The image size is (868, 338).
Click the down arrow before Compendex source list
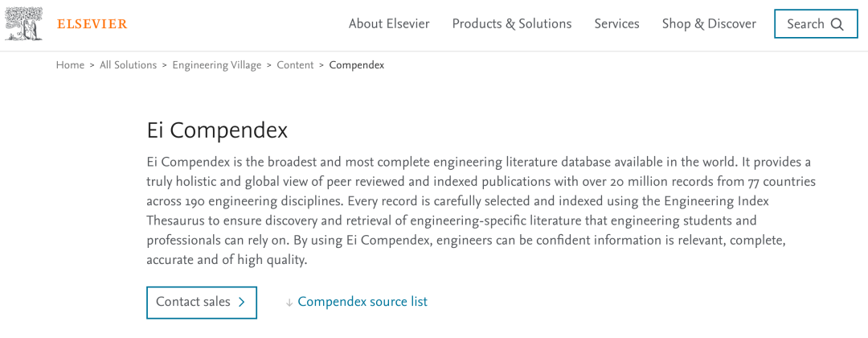pyautogui.click(x=289, y=303)
